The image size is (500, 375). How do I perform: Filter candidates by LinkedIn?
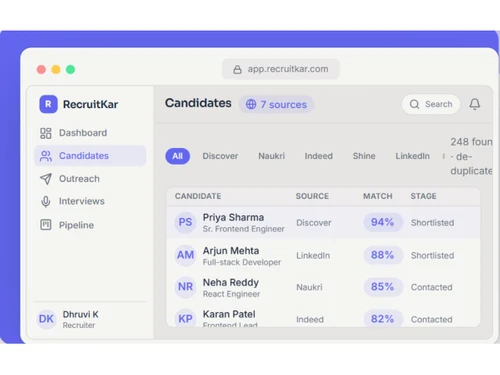click(413, 156)
